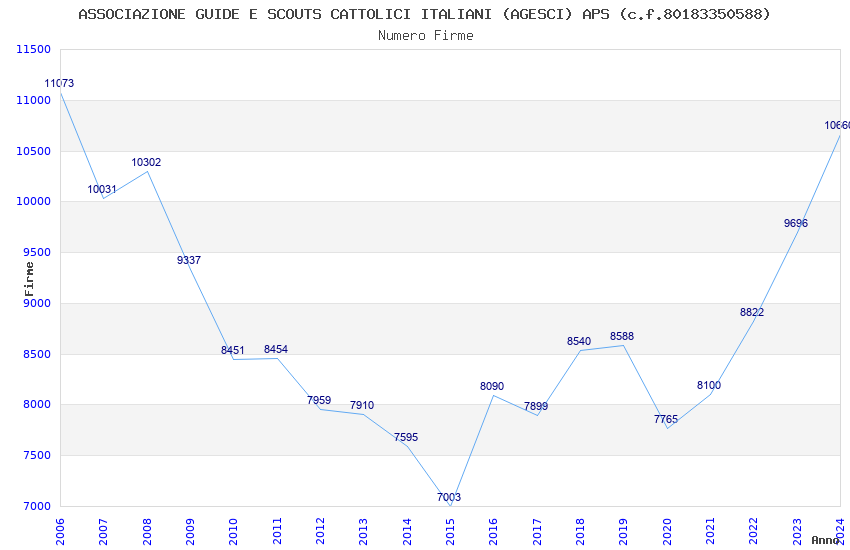Click the data label 7003
The image size is (850, 550).
coord(449,497)
